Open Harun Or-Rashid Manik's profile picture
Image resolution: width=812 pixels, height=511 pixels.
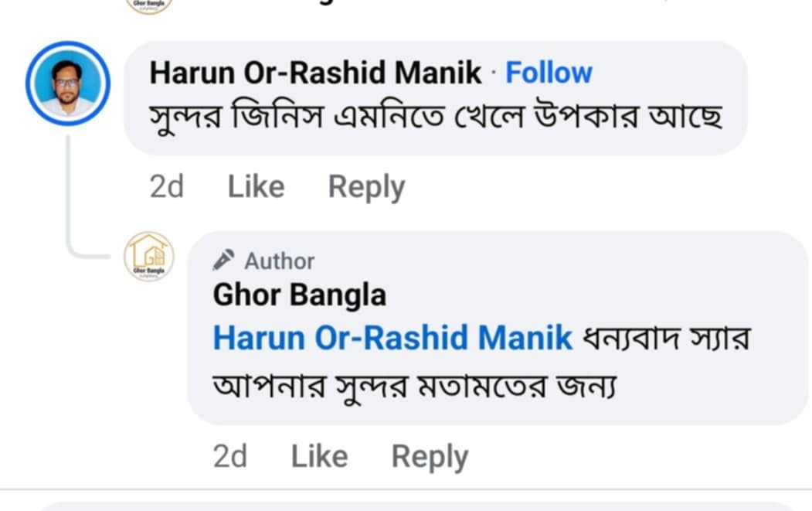68,83
